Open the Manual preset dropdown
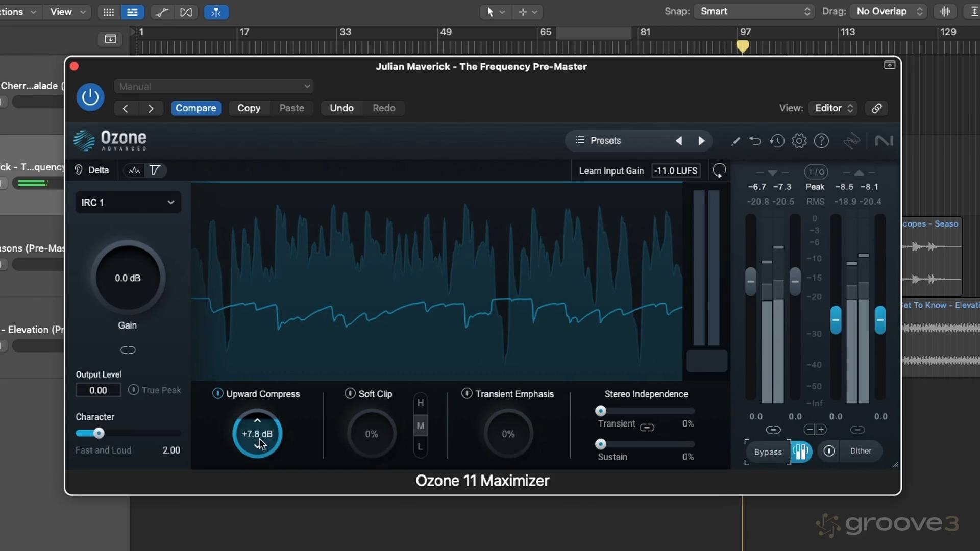The image size is (980, 551). [214, 86]
